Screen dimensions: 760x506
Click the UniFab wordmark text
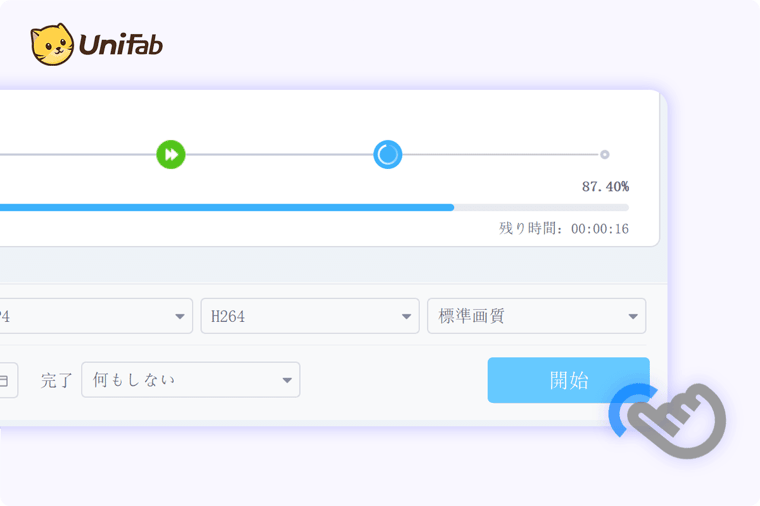pyautogui.click(x=121, y=44)
